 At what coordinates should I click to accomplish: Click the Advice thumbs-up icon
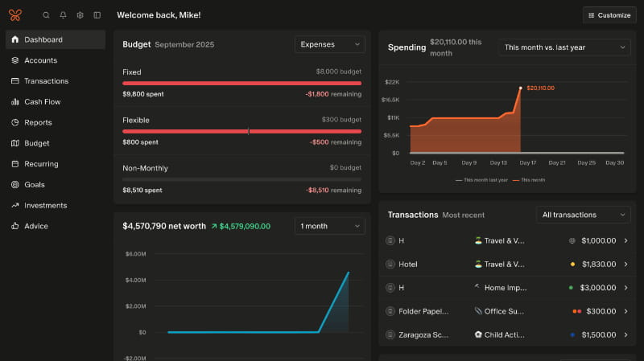pyautogui.click(x=15, y=226)
